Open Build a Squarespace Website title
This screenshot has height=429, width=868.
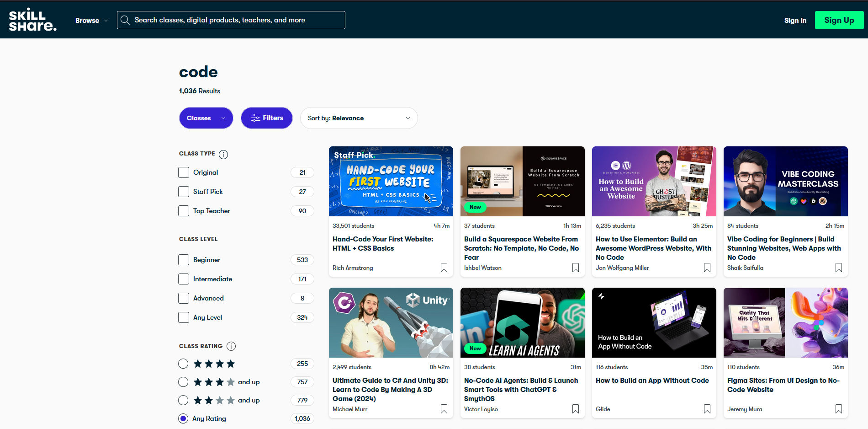click(521, 248)
